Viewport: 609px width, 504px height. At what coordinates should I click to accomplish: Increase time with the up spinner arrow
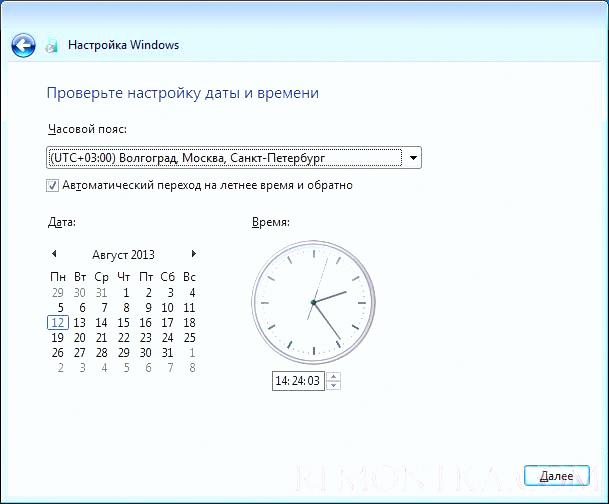click(x=333, y=376)
